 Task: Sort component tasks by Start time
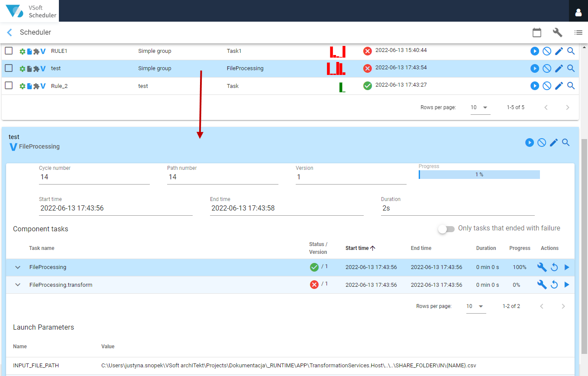pos(360,248)
